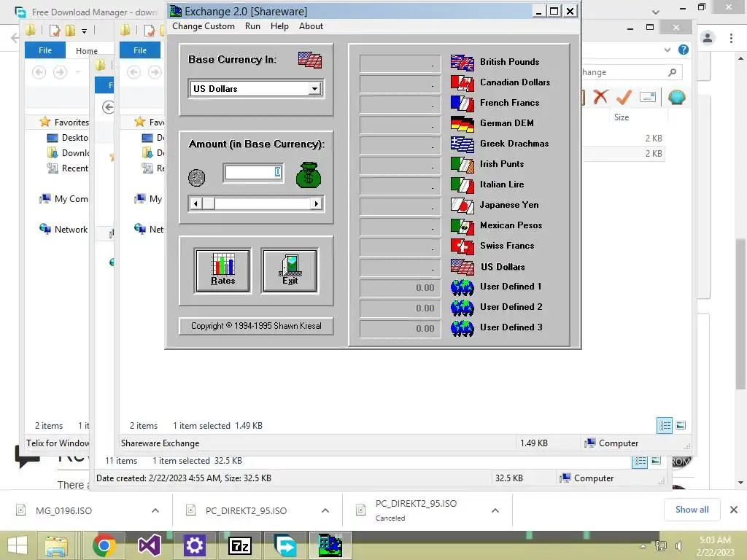Click the green money bag icon

pos(309,175)
